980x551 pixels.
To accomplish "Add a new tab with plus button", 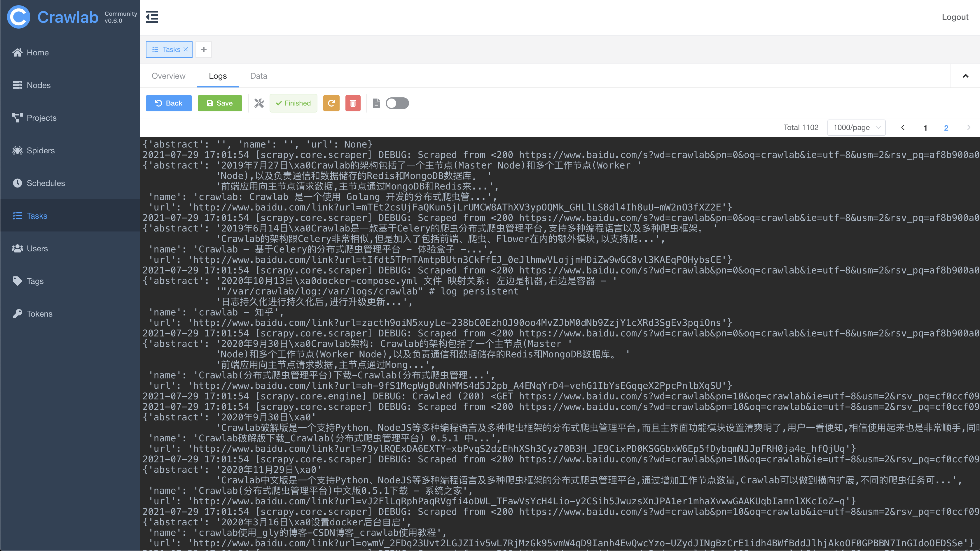I will (x=204, y=50).
